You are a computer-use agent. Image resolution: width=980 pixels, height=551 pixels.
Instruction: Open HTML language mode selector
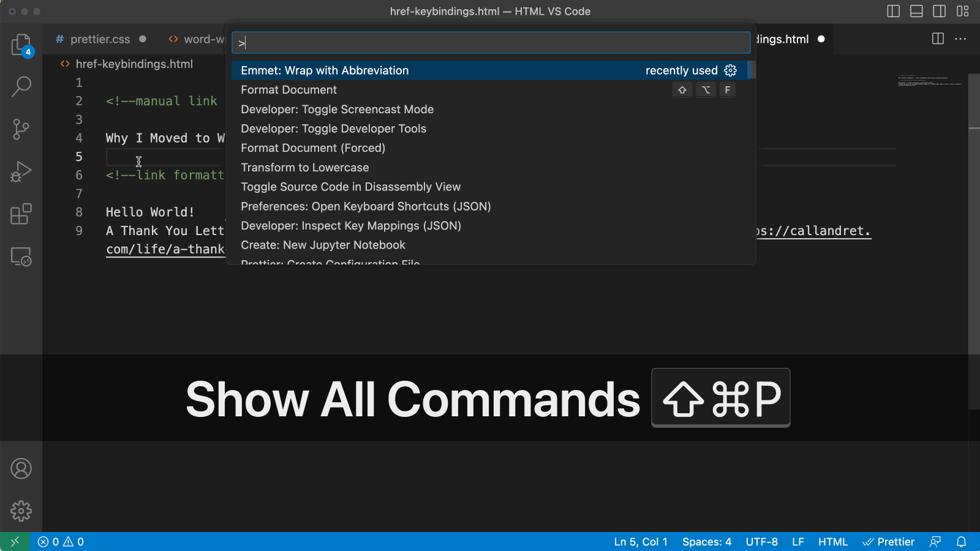coord(832,542)
